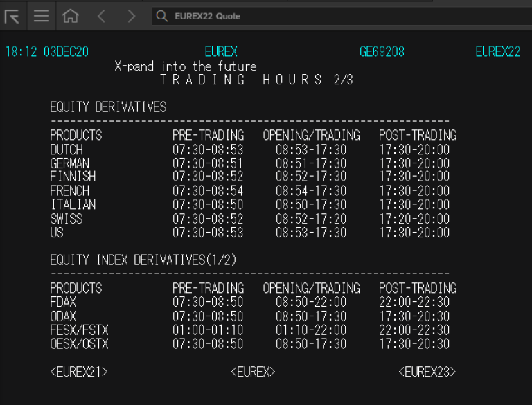Click ITALIAN opening time 08:50-17:30

point(311,204)
